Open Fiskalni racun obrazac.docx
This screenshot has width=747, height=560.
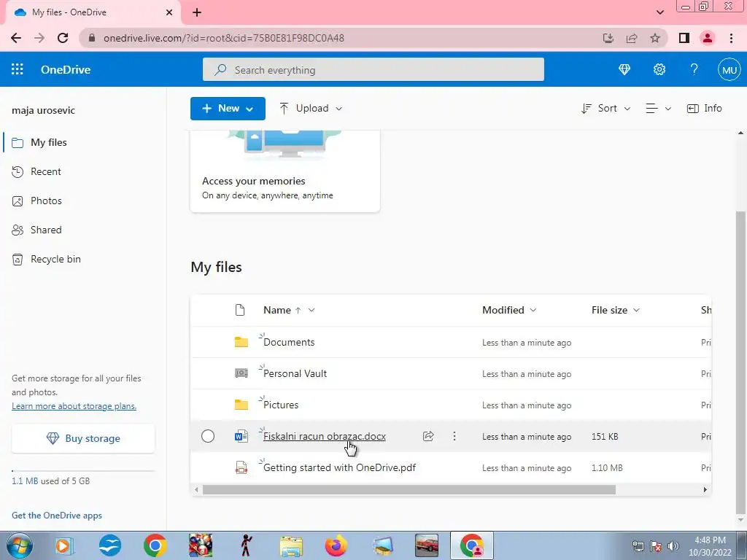325,436
